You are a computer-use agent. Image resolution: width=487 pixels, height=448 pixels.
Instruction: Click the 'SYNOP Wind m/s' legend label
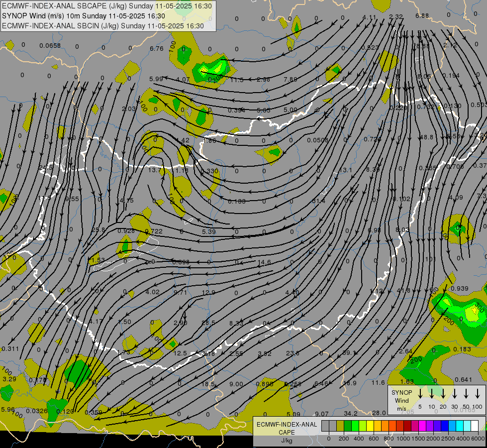point(401,400)
